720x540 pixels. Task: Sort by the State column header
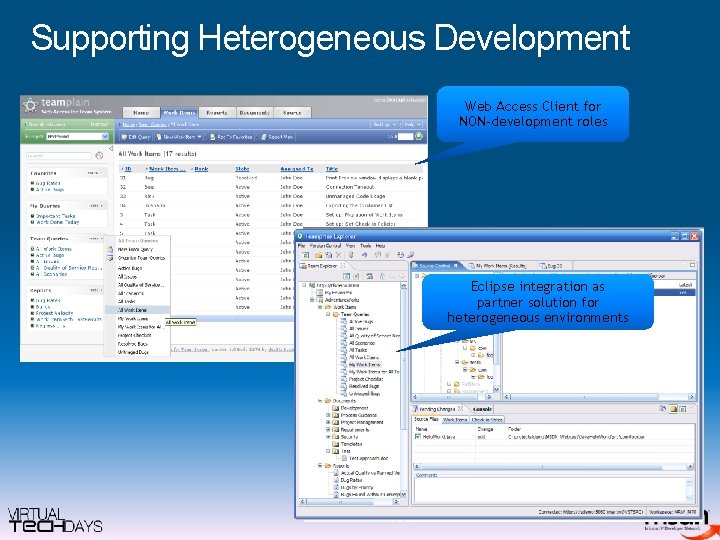[x=242, y=169]
